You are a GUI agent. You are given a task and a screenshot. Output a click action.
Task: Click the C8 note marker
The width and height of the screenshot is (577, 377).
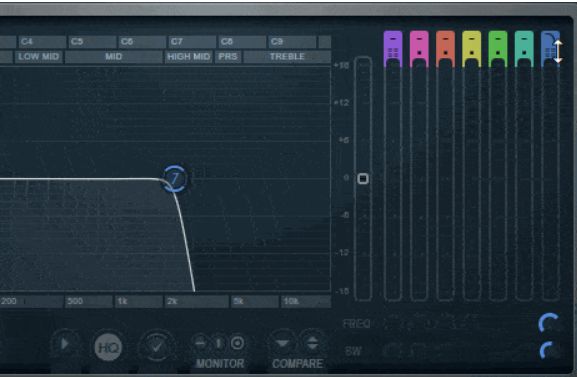pyautogui.click(x=242, y=42)
